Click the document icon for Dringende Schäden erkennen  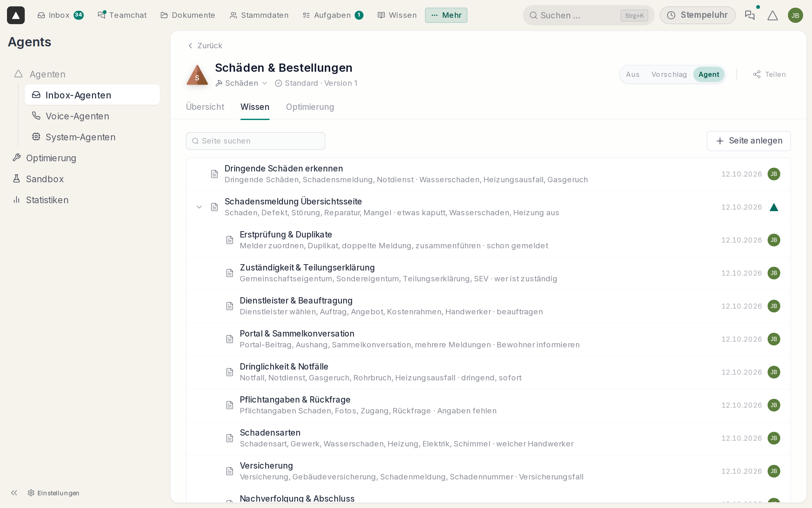pyautogui.click(x=214, y=174)
